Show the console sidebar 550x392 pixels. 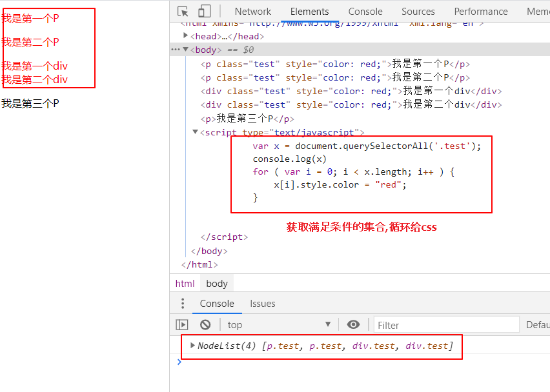[x=181, y=324]
